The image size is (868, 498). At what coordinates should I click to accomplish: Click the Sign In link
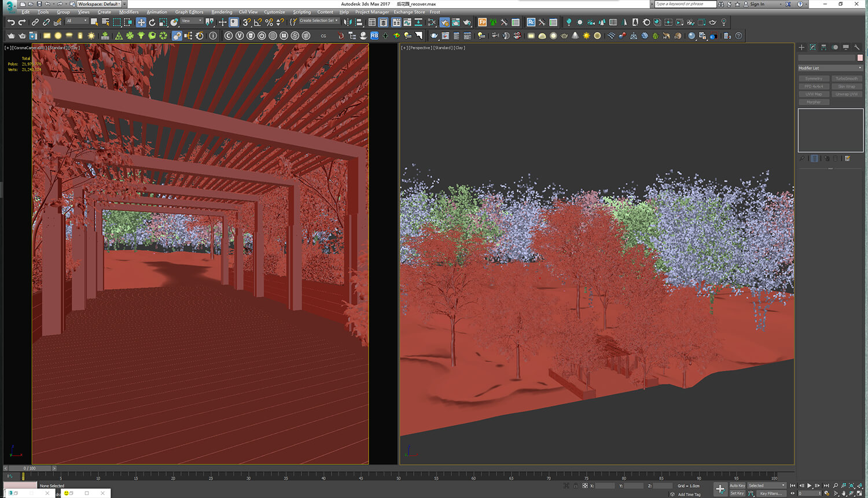(757, 4)
